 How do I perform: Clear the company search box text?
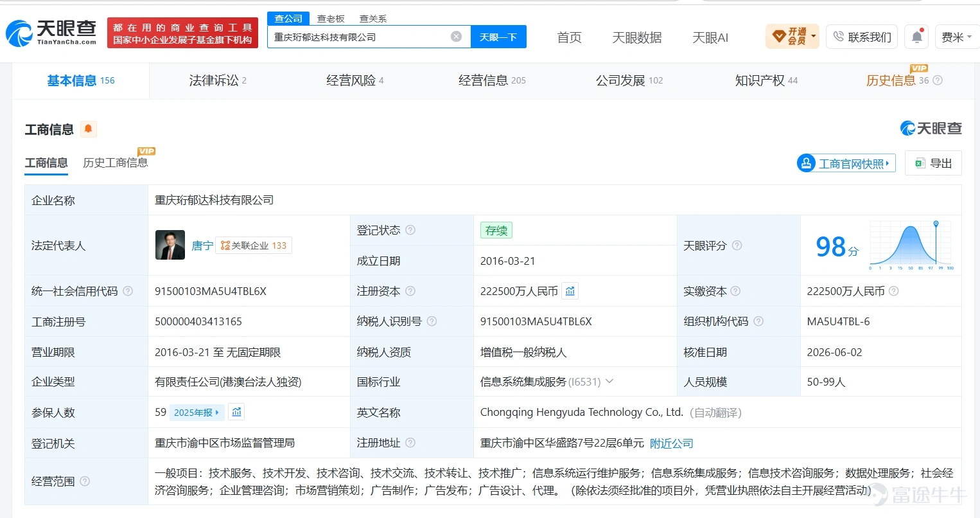456,37
